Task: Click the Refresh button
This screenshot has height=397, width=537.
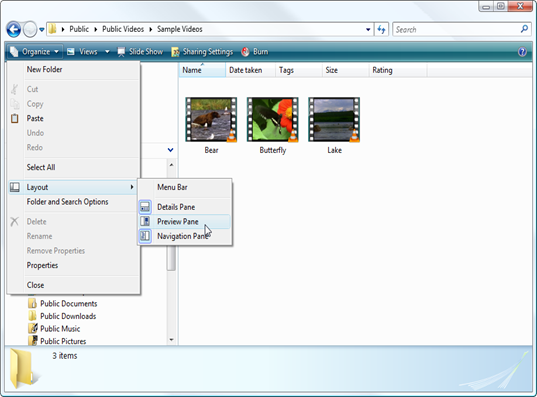Action: (x=382, y=29)
